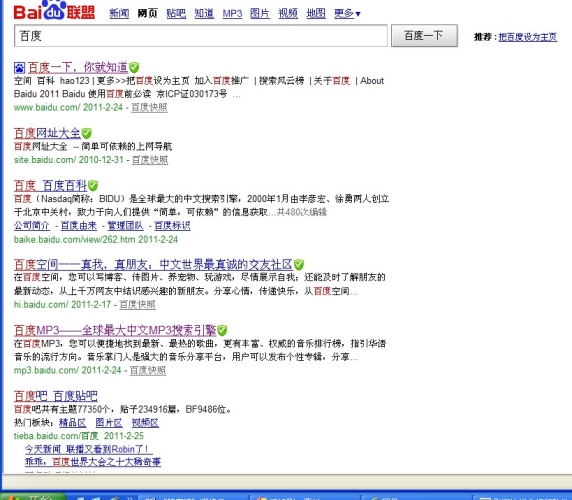Screen dimensions: 572x500
Task: Click the 百度由来 sublink
Action: pos(79,225)
